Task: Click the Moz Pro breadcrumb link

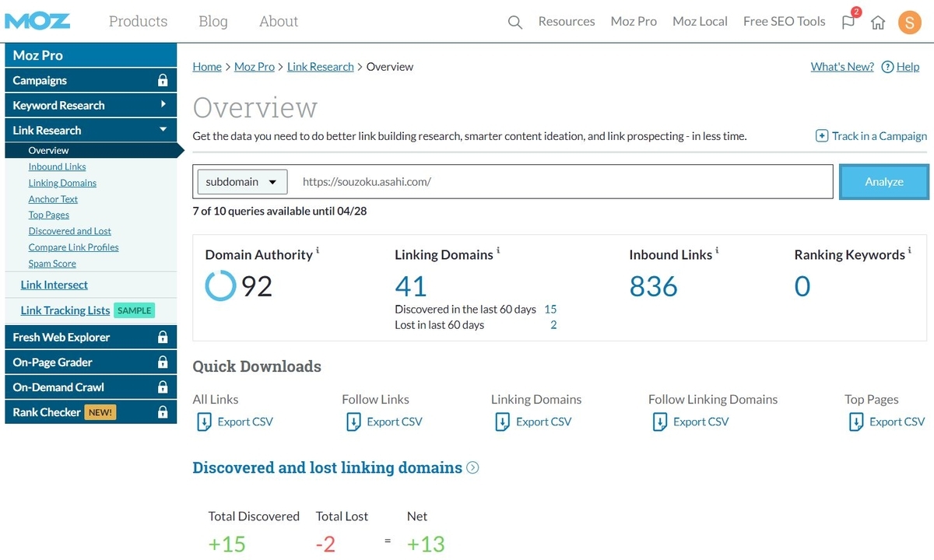Action: pyautogui.click(x=255, y=67)
